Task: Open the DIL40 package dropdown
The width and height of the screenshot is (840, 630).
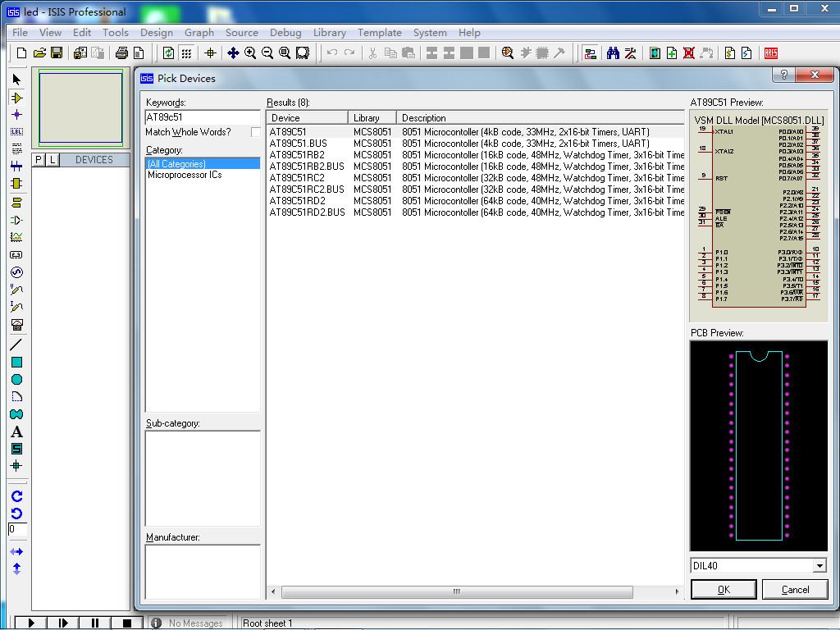Action: 819,566
